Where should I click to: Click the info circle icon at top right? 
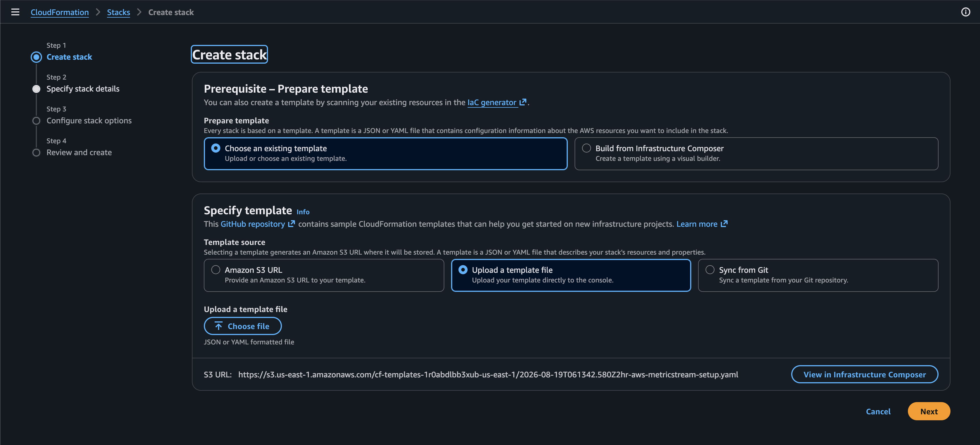pyautogui.click(x=966, y=12)
